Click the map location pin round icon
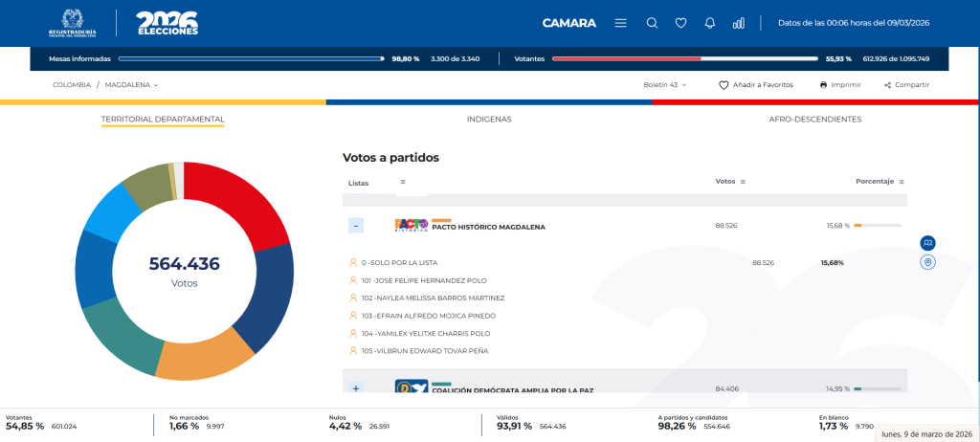The width and height of the screenshot is (980, 442). click(x=927, y=262)
